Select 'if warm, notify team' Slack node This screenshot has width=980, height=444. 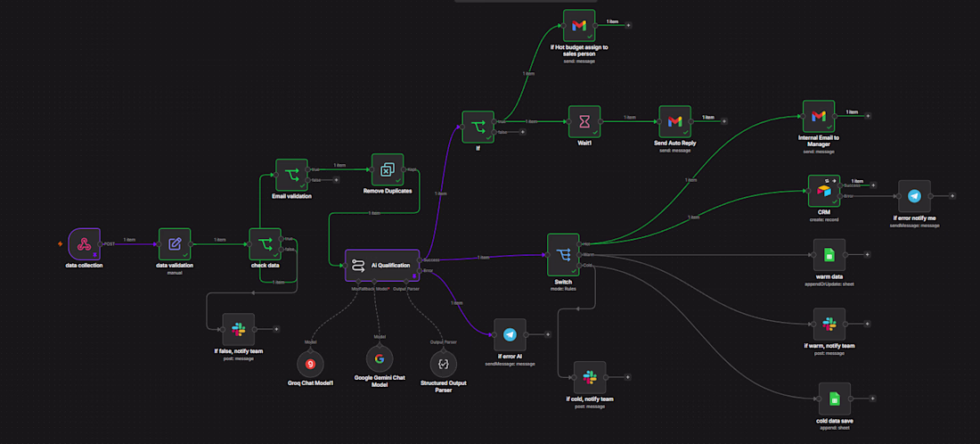(829, 324)
